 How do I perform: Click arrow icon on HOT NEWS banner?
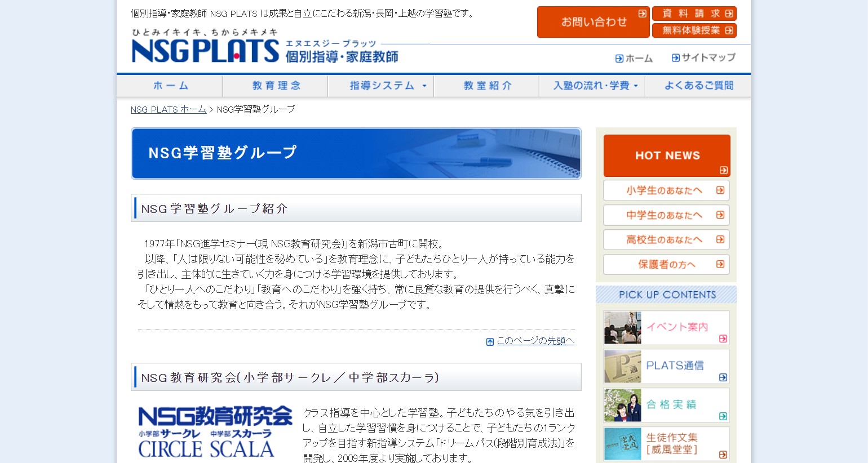pos(724,170)
